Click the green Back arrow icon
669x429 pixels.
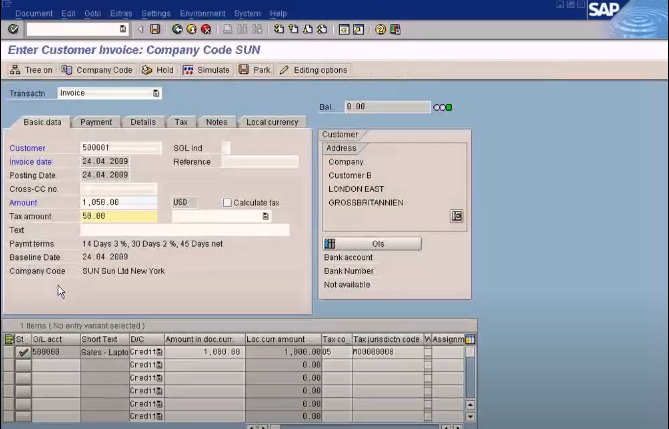coord(177,29)
